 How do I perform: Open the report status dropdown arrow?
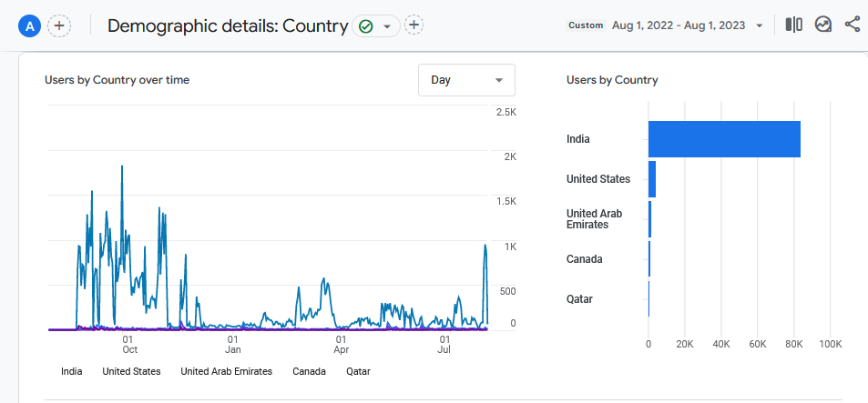pyautogui.click(x=387, y=26)
